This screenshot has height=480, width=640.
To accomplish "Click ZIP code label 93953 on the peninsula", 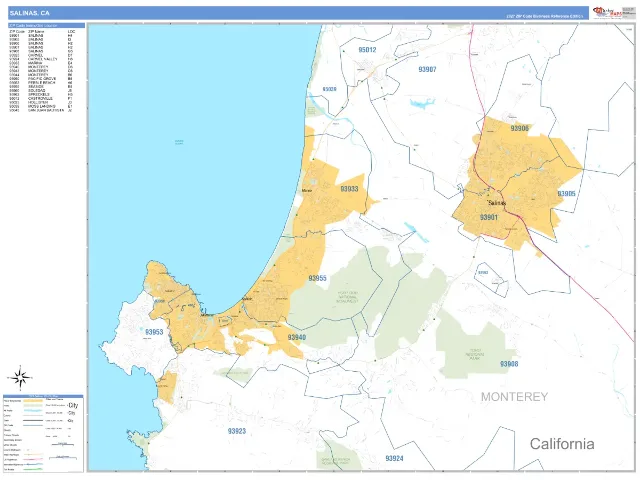I will (x=154, y=332).
